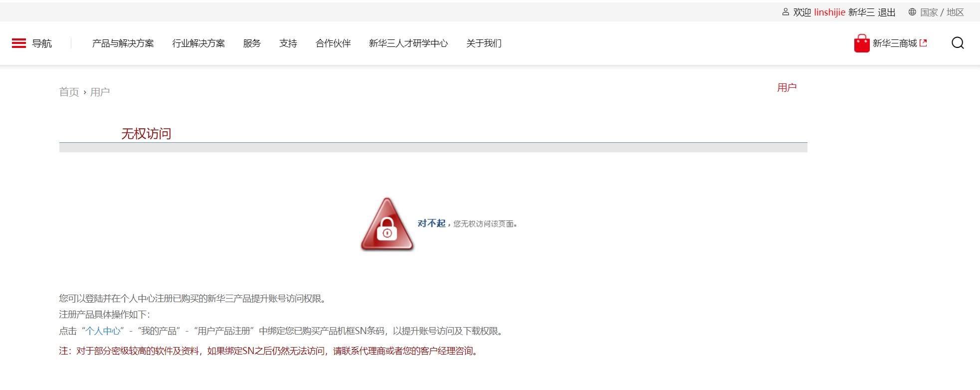Open the 关于我们 menu
The image size is (980, 390).
[484, 43]
